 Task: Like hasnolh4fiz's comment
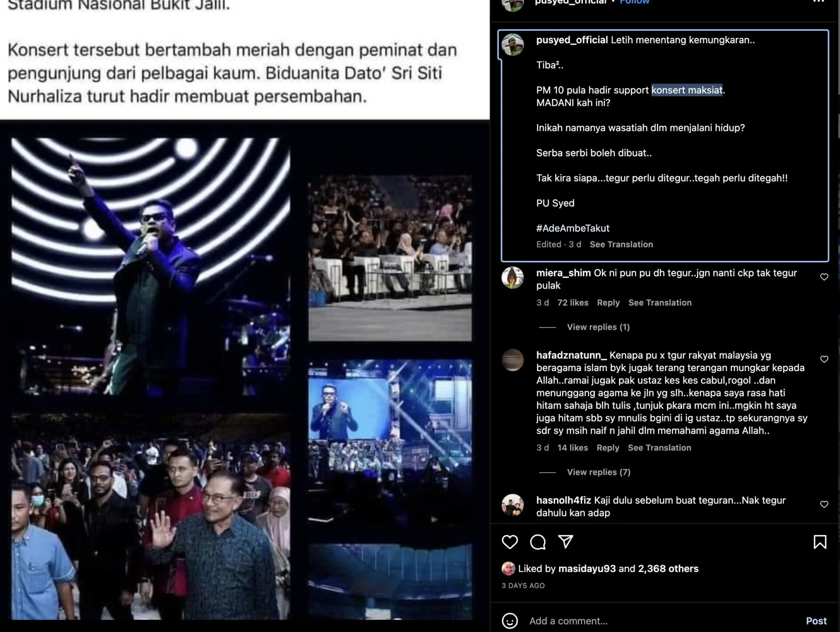824,504
